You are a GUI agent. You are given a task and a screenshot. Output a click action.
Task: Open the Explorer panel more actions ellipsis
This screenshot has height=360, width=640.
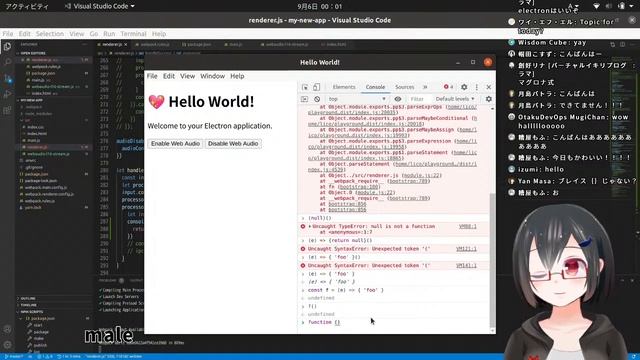point(84,44)
